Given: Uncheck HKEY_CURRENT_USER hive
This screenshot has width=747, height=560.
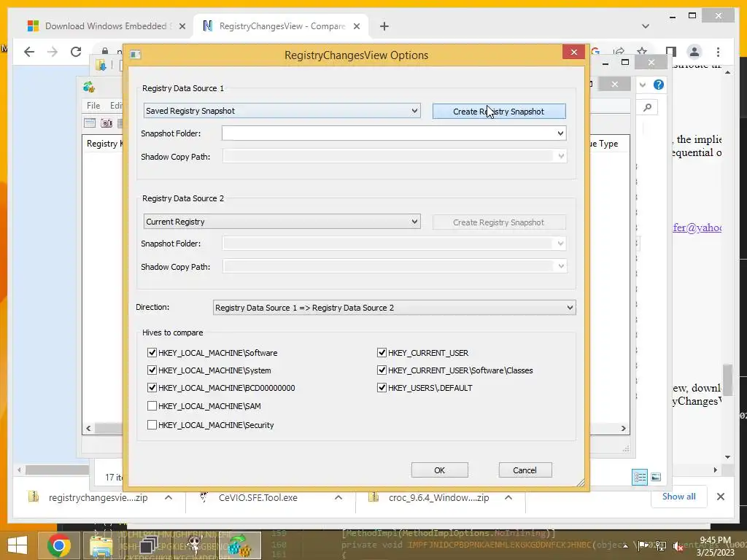Looking at the screenshot, I should point(382,352).
